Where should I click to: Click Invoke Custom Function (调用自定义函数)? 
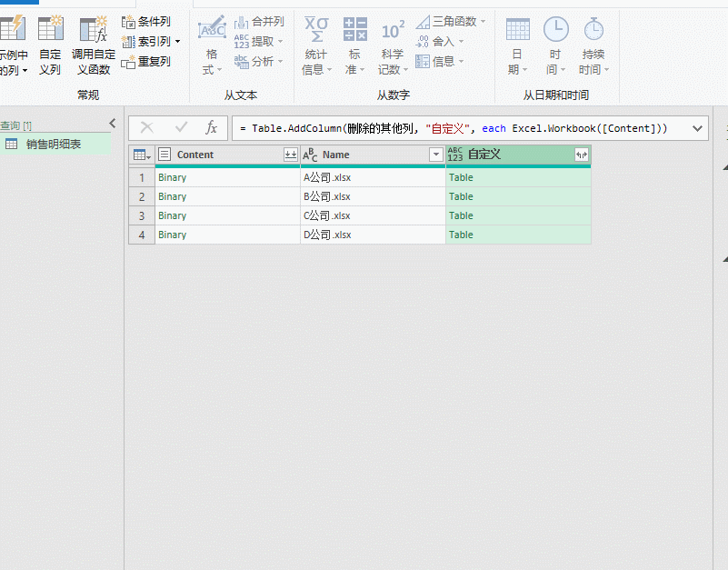tap(94, 45)
